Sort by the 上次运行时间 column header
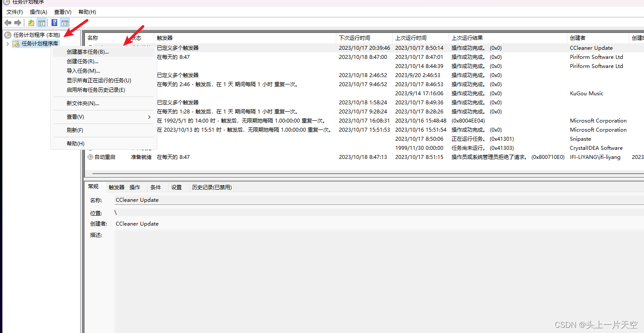This screenshot has width=644, height=333. (x=421, y=38)
